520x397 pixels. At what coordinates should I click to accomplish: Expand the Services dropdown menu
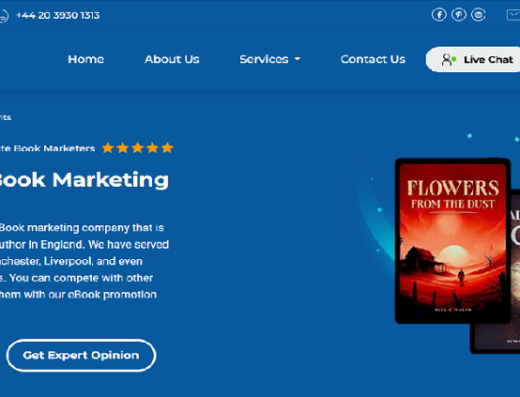click(x=270, y=59)
